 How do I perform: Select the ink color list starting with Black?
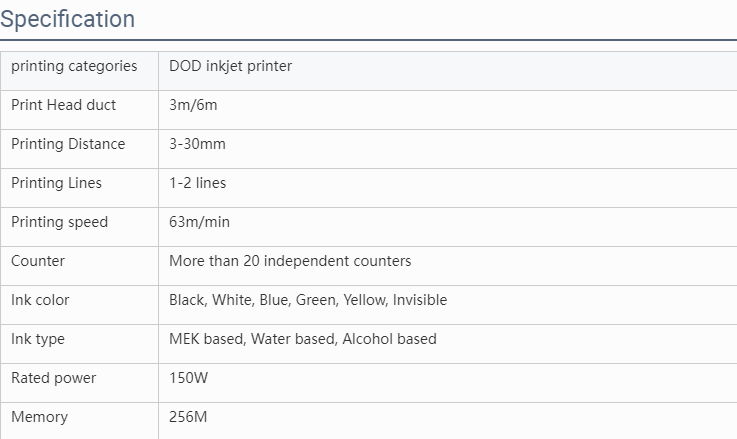click(308, 300)
